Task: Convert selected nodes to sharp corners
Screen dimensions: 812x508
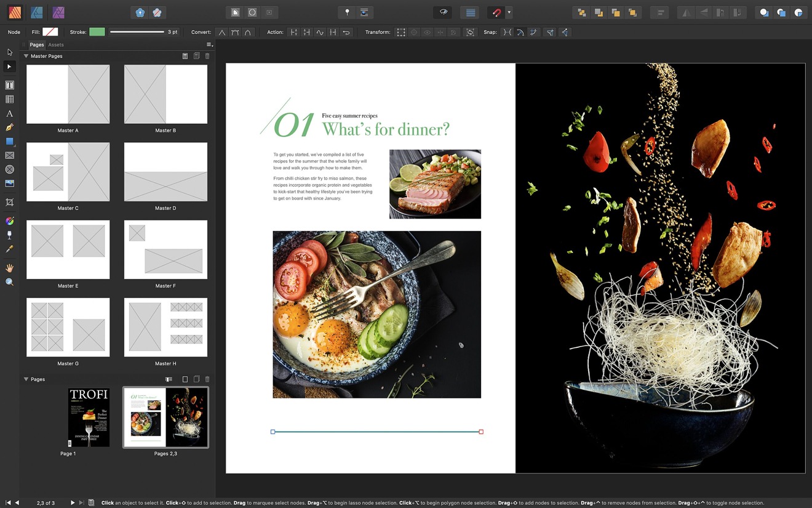Action: click(x=222, y=32)
